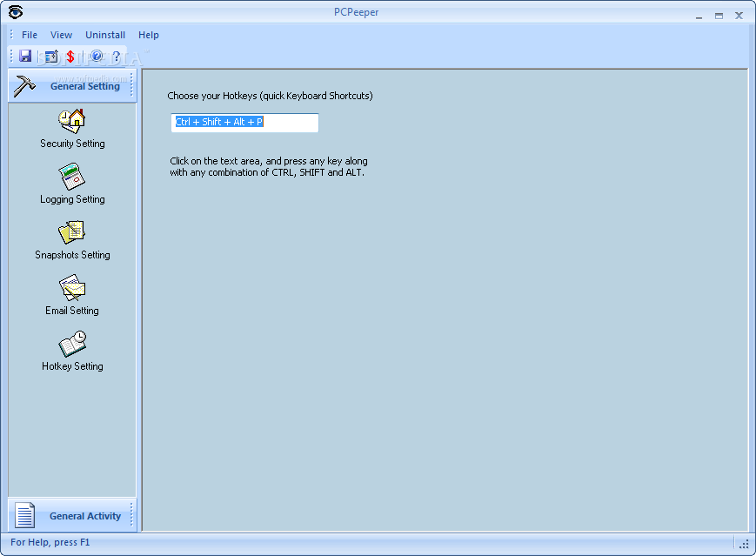This screenshot has width=756, height=556.
Task: Click the hotkey field showing Ctrl + Shift + Alt + P
Action: click(x=244, y=123)
